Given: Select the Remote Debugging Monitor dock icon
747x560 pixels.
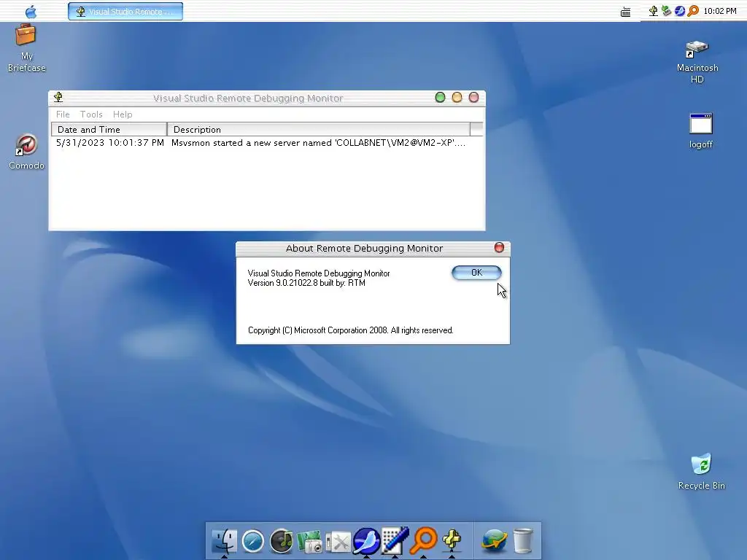Looking at the screenshot, I should pos(452,541).
